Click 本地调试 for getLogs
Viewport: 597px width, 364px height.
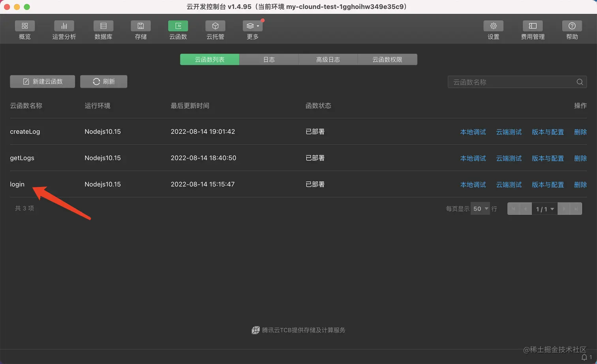[473, 158]
